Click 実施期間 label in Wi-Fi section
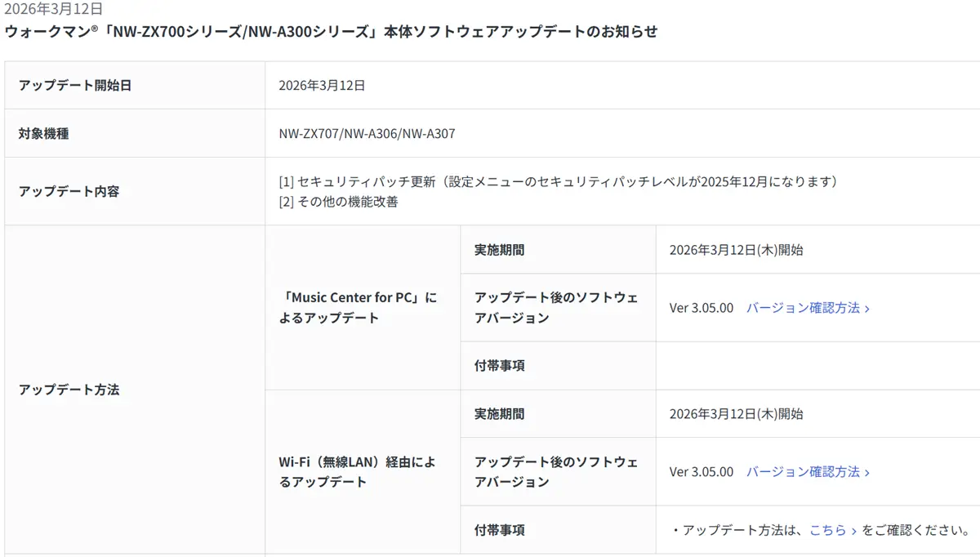Screen dimensions: 980x557 point(500,414)
